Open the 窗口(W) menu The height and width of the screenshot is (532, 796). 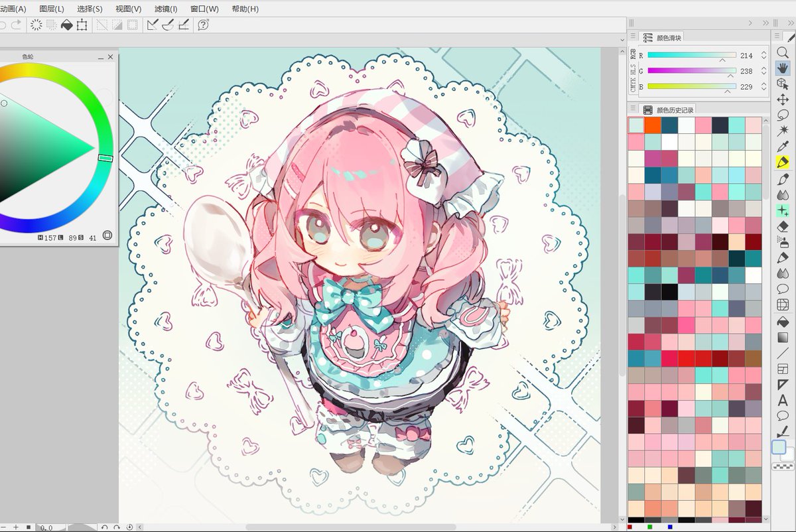click(204, 9)
